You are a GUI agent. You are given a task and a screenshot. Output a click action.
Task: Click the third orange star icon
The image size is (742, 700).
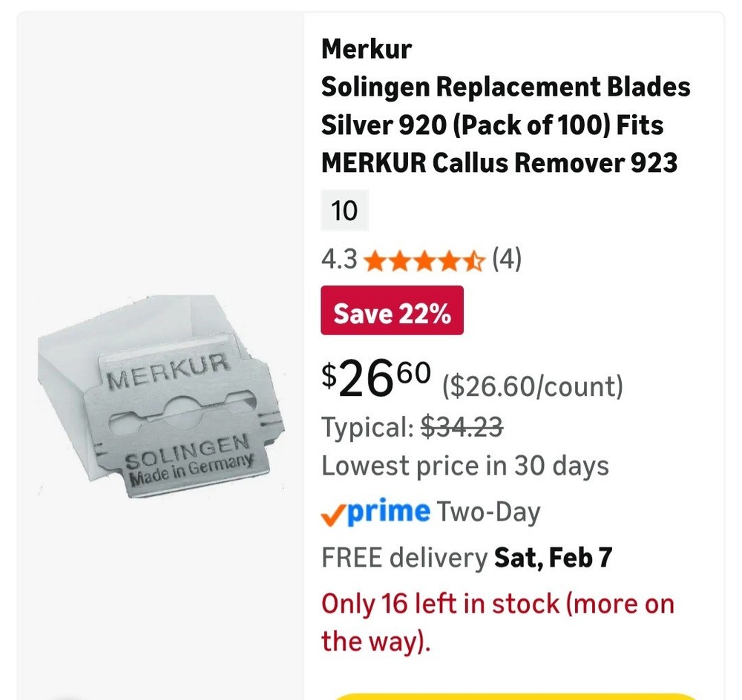[x=424, y=260]
